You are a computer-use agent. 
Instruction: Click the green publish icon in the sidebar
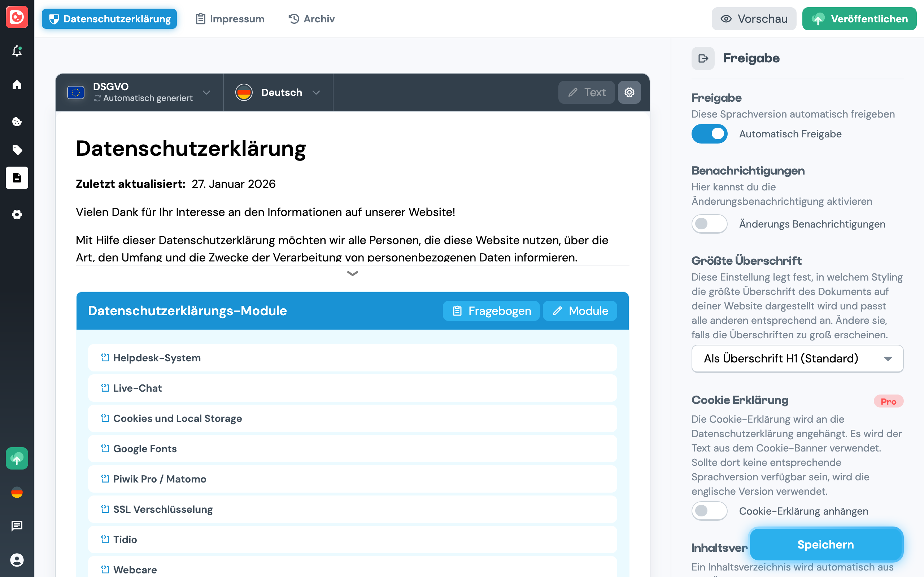(x=17, y=458)
